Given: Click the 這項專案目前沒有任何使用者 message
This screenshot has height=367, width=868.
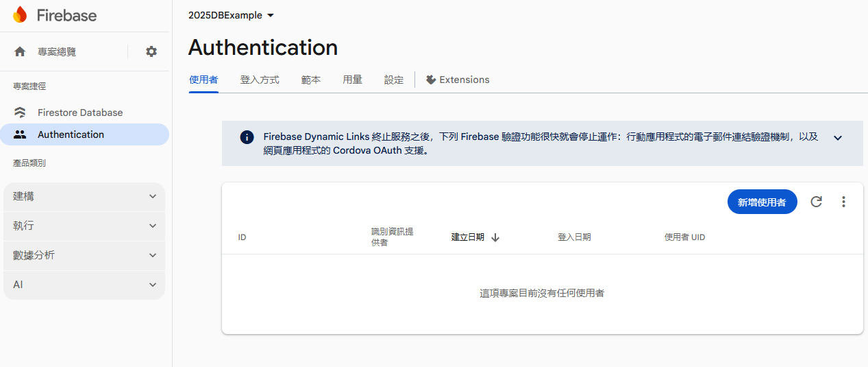Looking at the screenshot, I should (542, 293).
